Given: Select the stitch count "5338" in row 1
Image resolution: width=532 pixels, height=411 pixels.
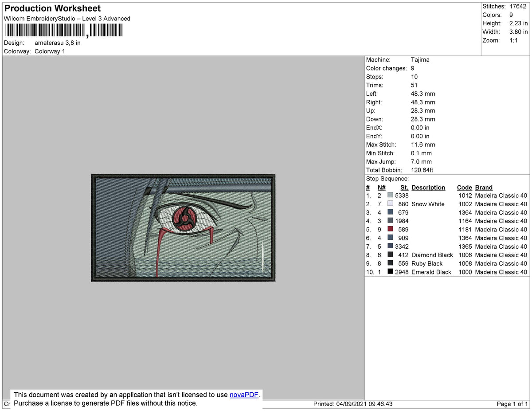Looking at the screenshot, I should (x=402, y=196).
